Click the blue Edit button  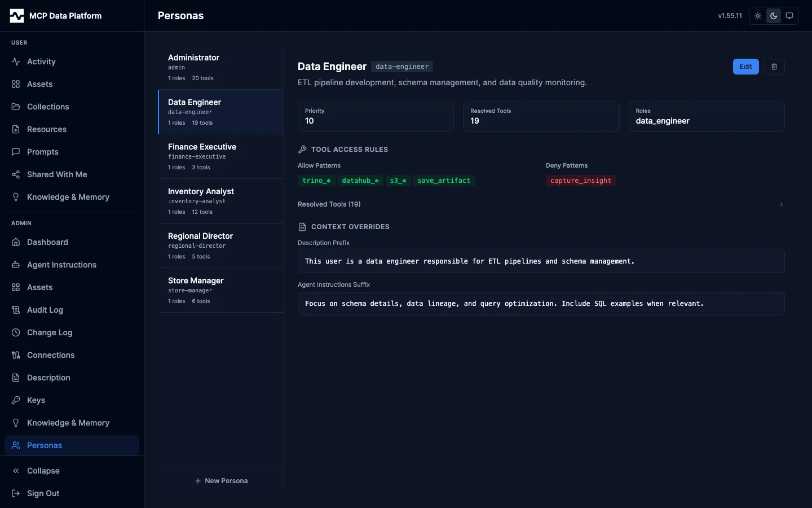[x=745, y=67]
